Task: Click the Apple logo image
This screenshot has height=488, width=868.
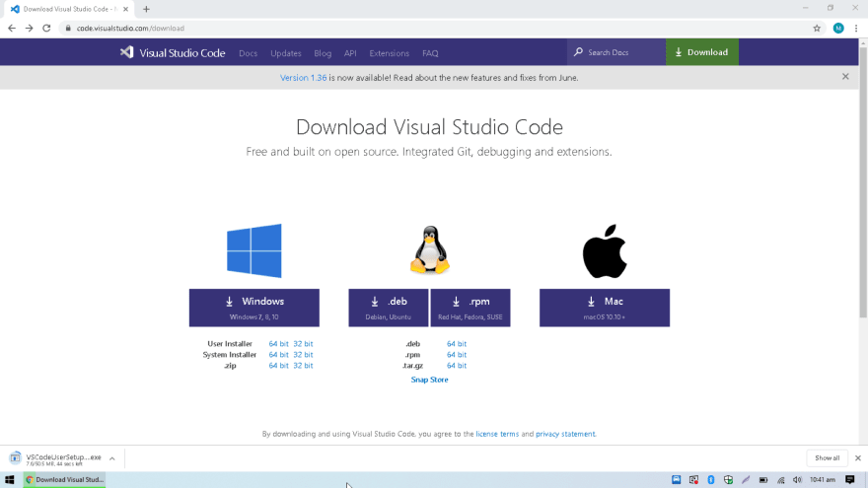Action: tap(605, 251)
